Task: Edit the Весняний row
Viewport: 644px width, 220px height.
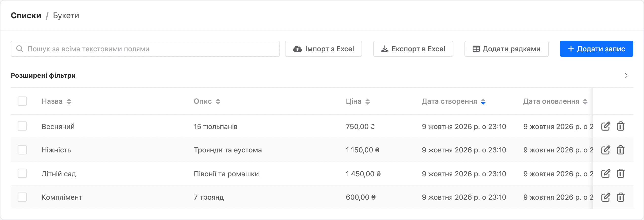Action: (x=606, y=126)
